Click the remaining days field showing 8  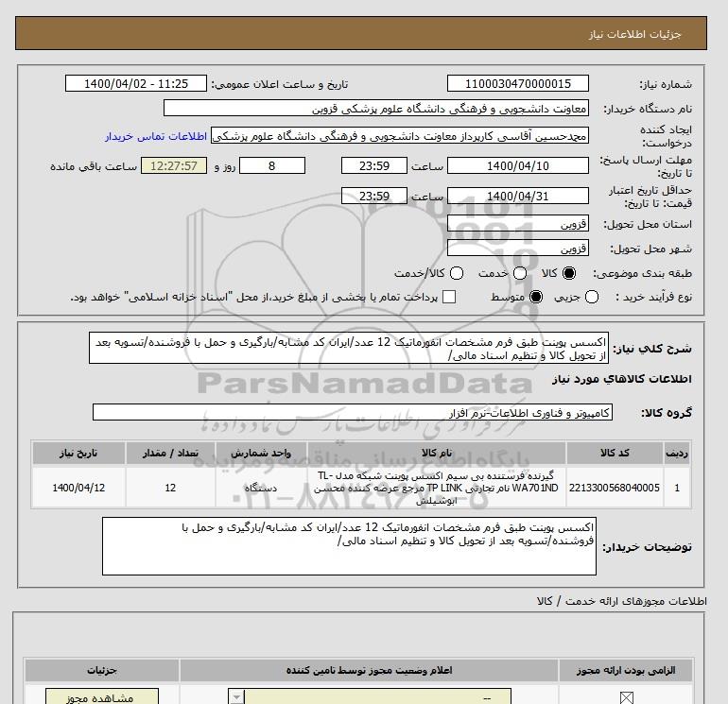pos(272,165)
